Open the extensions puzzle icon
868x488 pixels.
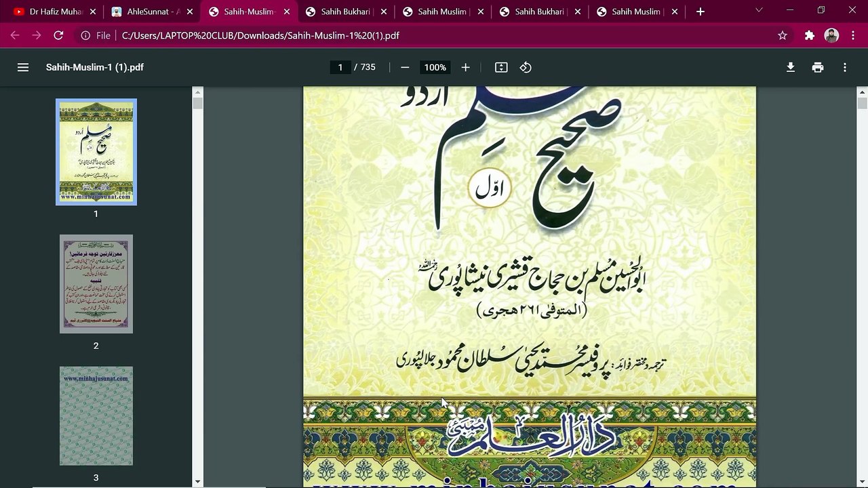click(809, 35)
